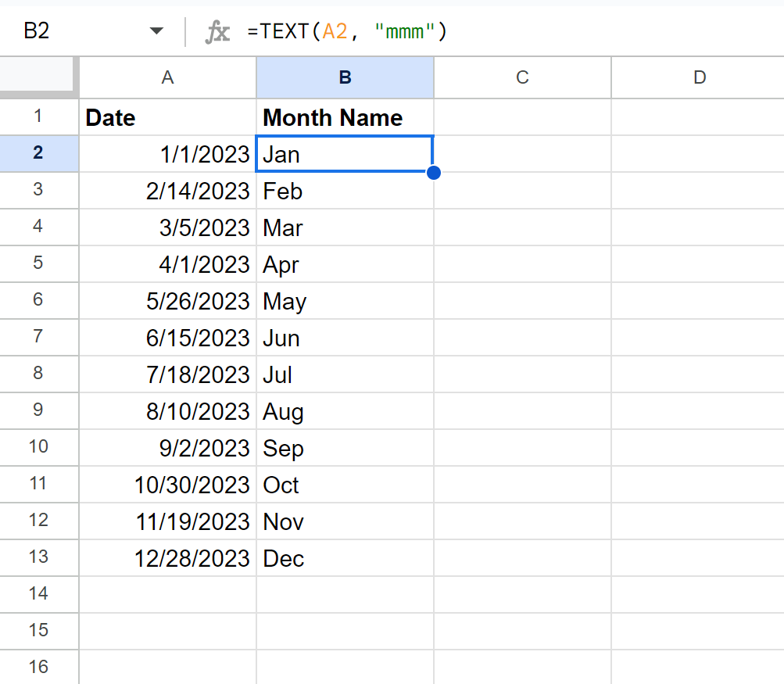The width and height of the screenshot is (784, 684).
Task: Select the 'Oct' cell
Action: pos(345,485)
